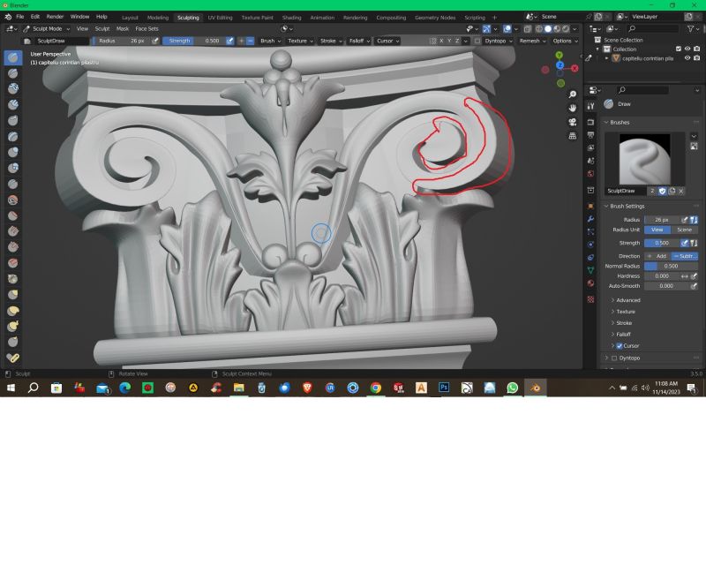Disable the Cursor checkbox in Brush Settings

620,345
